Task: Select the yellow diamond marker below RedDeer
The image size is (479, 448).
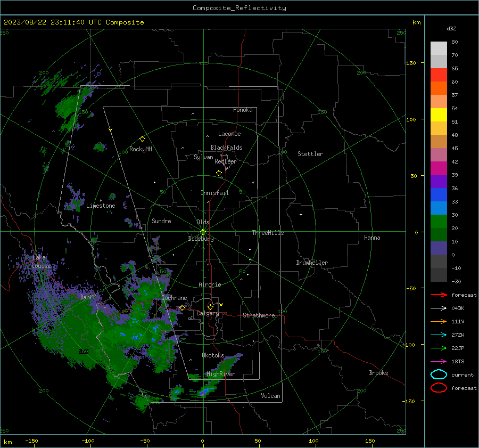Action: [219, 173]
